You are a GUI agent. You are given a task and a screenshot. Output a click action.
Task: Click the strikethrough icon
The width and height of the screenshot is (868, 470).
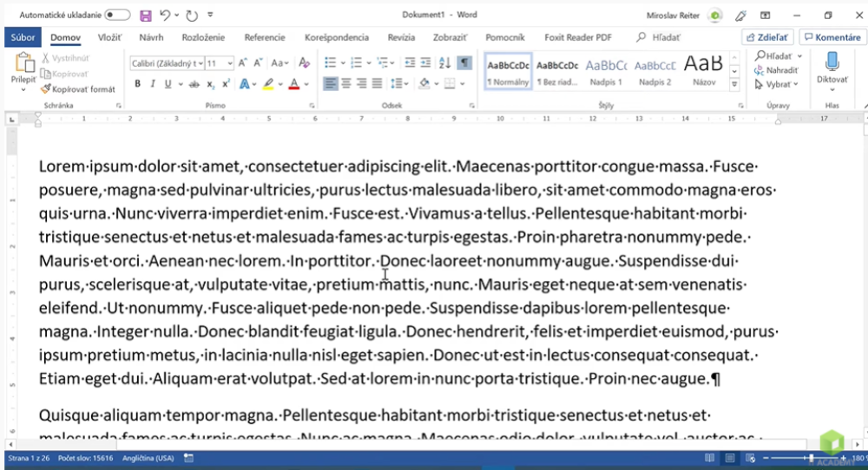[x=190, y=84]
